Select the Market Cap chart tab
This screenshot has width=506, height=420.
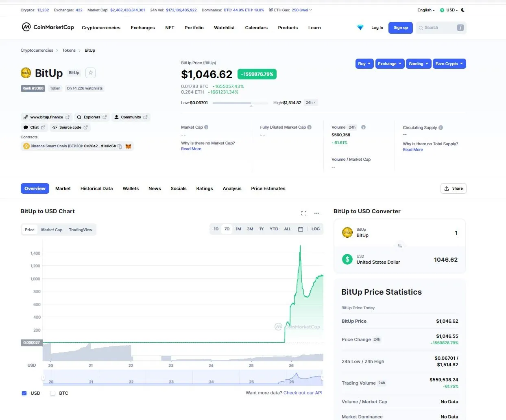coord(52,230)
